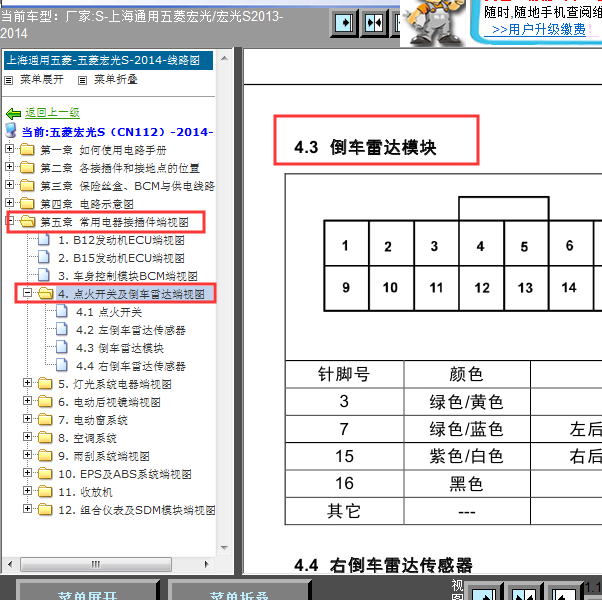Expand the 第三章 保险丝盒 folder

point(10,185)
